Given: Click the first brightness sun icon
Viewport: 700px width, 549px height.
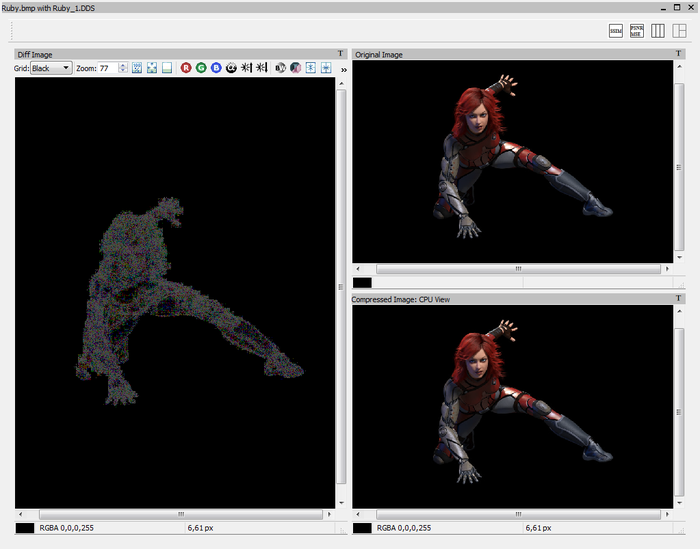Looking at the screenshot, I should 246,68.
